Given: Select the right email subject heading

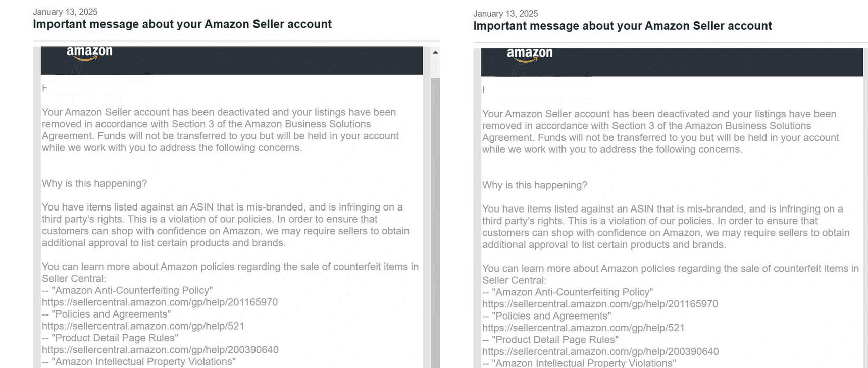Looking at the screenshot, I should coord(622,25).
